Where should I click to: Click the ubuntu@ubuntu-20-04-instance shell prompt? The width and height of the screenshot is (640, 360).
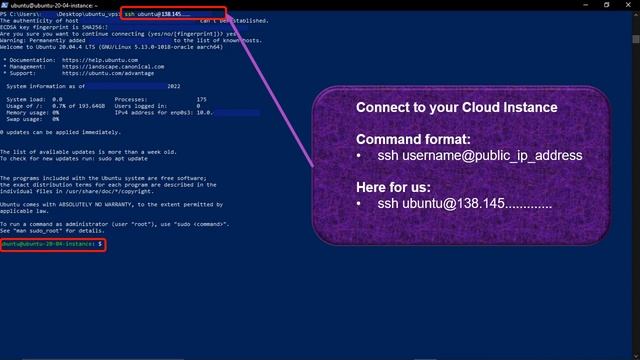click(x=51, y=244)
